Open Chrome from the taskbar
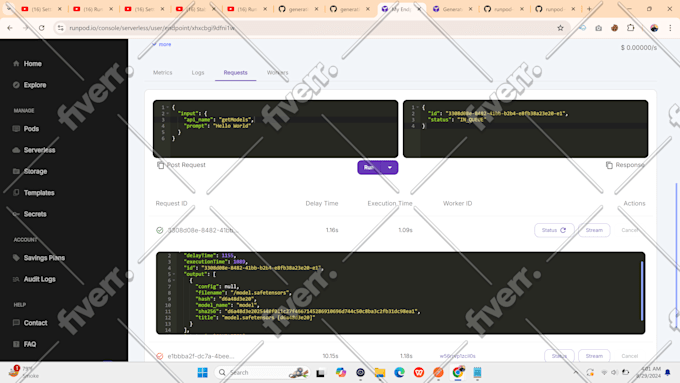 [458, 373]
